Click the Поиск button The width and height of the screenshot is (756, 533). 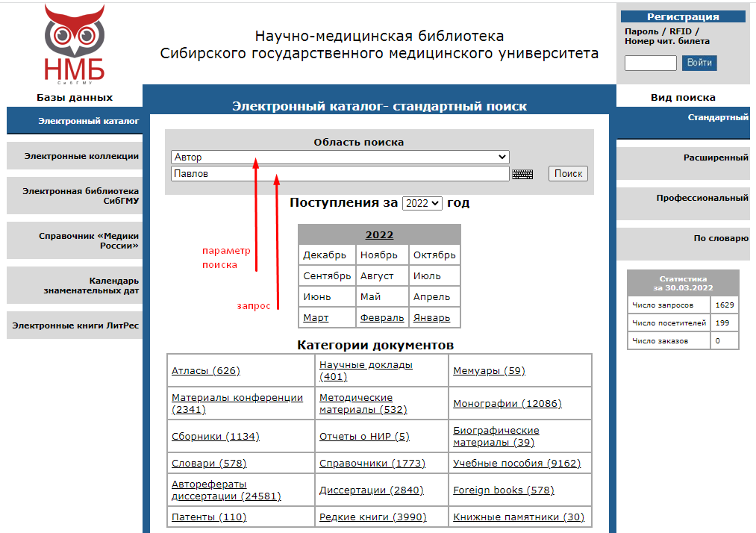click(568, 174)
